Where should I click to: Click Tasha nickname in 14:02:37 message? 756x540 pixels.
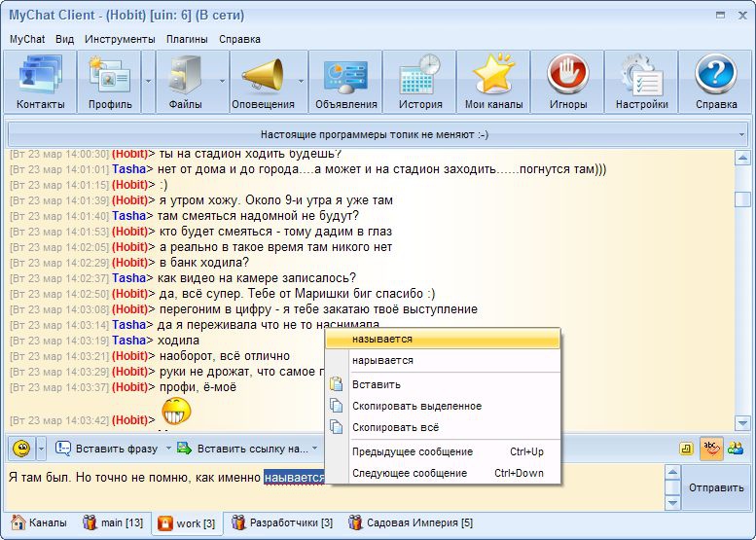[128, 278]
